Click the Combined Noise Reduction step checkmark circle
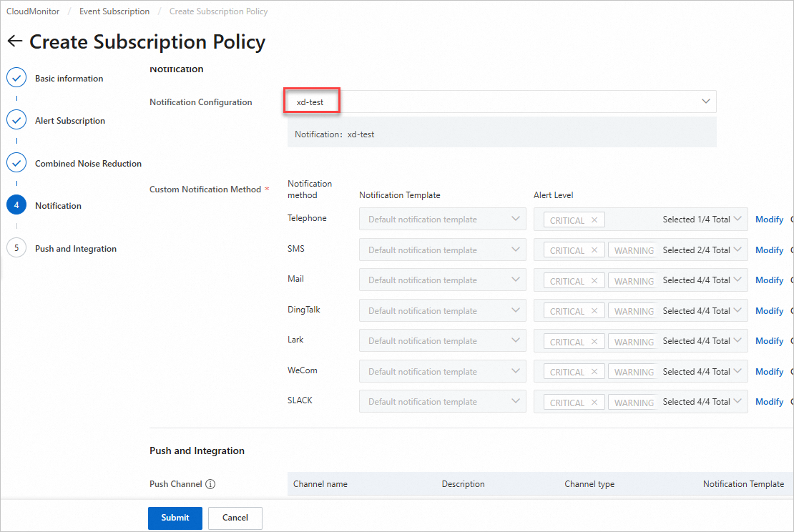Image resolution: width=794 pixels, height=532 pixels. coord(16,163)
